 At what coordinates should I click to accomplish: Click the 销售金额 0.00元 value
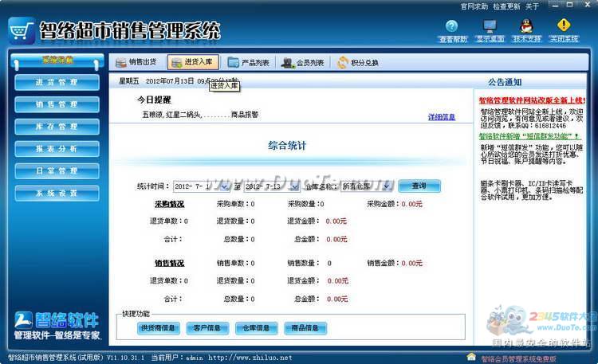(x=411, y=264)
